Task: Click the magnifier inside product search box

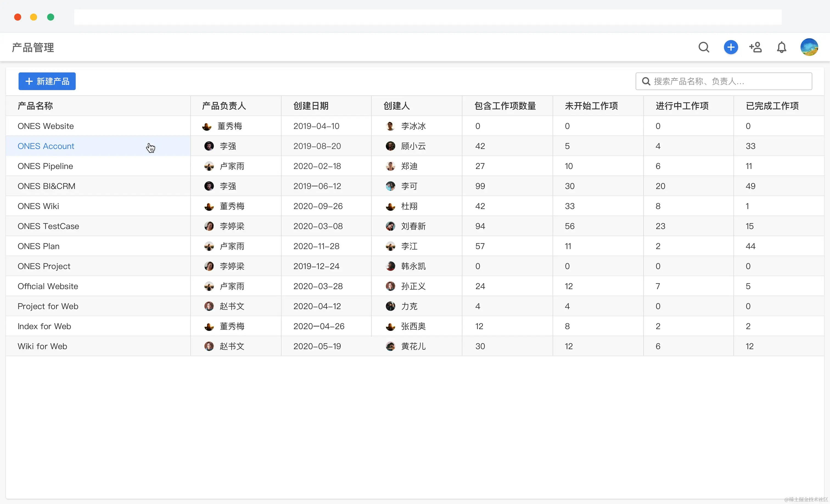Action: (x=646, y=81)
